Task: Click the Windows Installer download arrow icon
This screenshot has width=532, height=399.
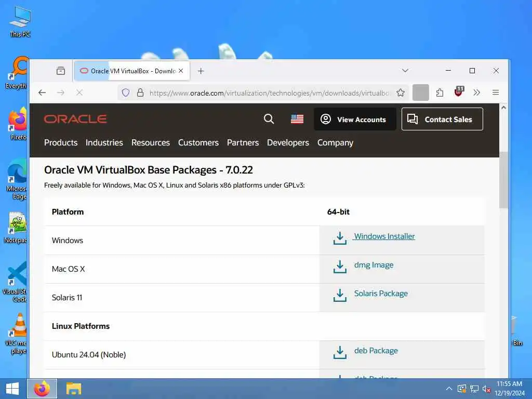Action: point(340,238)
